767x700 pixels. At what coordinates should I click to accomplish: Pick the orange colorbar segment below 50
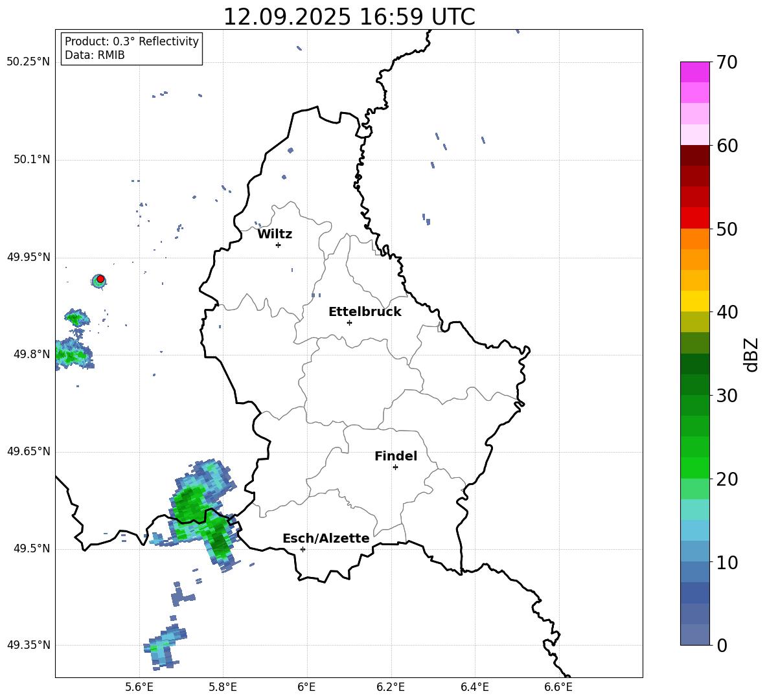[x=695, y=239]
